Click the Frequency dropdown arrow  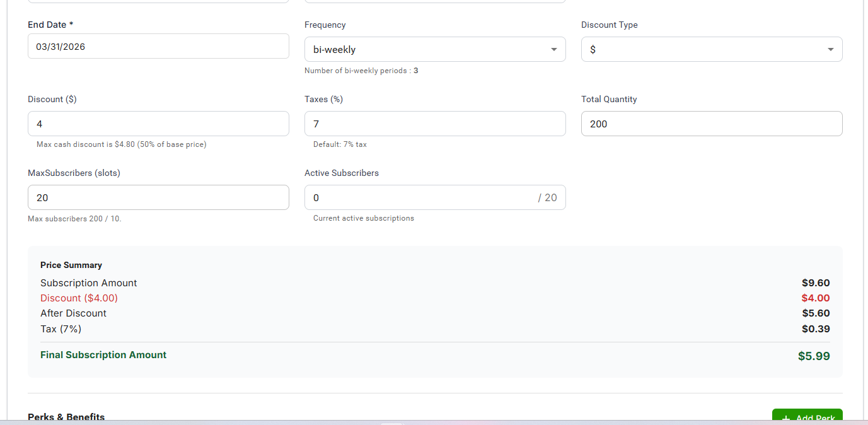pos(553,49)
